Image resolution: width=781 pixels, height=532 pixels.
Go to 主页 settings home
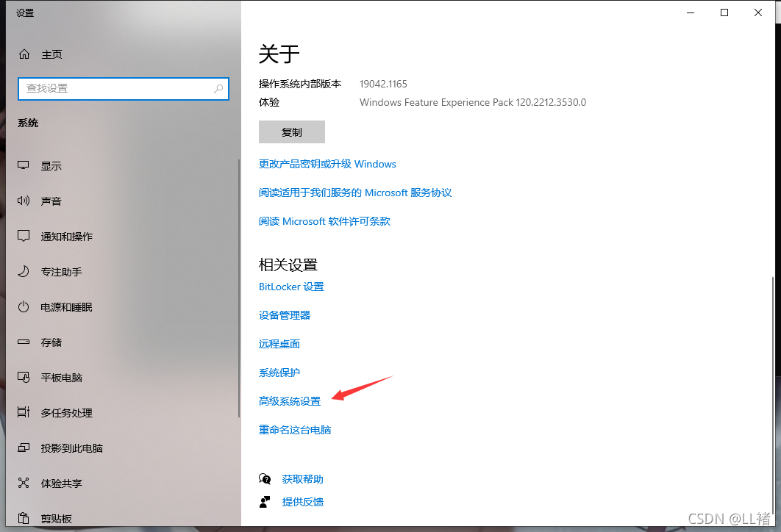tap(50, 54)
